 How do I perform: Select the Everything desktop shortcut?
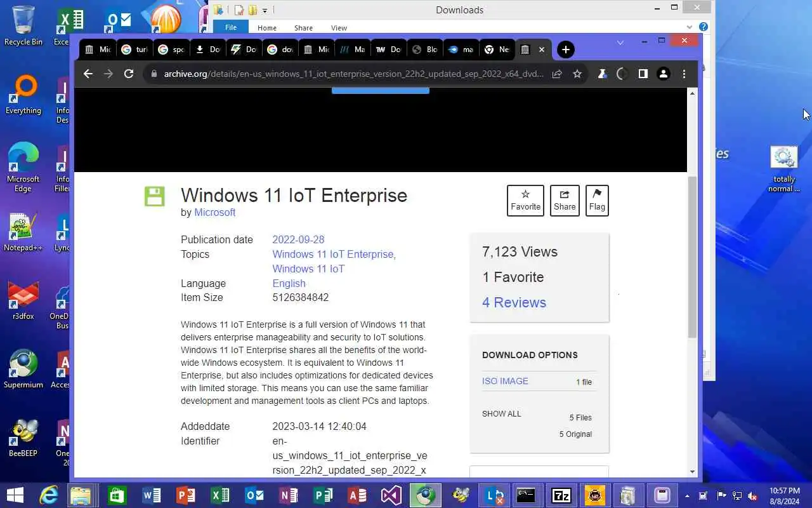[x=23, y=95]
